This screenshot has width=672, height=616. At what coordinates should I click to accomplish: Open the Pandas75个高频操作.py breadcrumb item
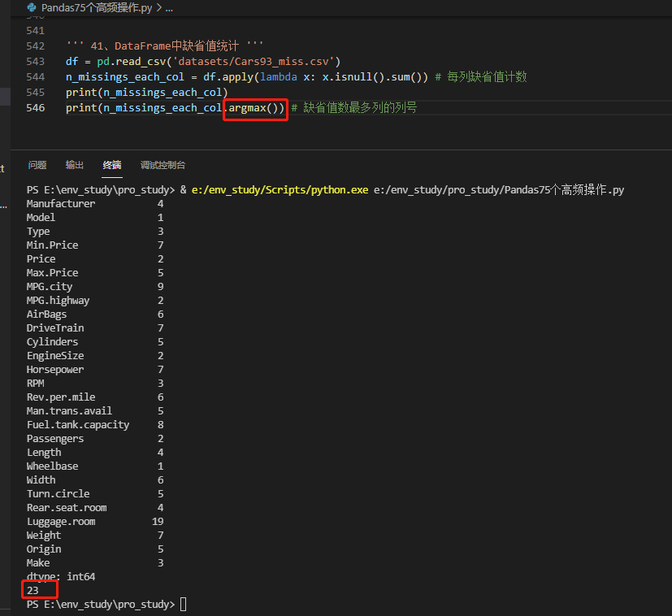click(97, 7)
